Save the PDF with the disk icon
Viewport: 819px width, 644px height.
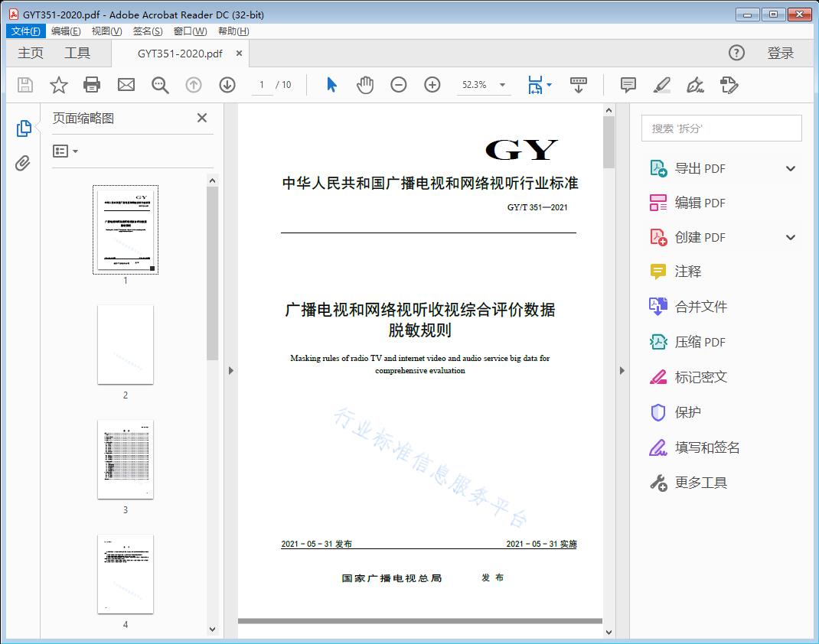click(x=24, y=85)
